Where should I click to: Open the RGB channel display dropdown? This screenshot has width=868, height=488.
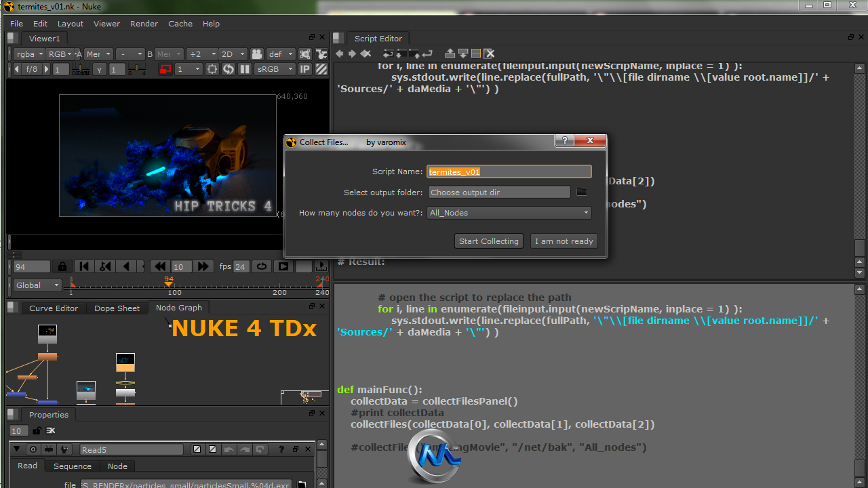click(60, 54)
